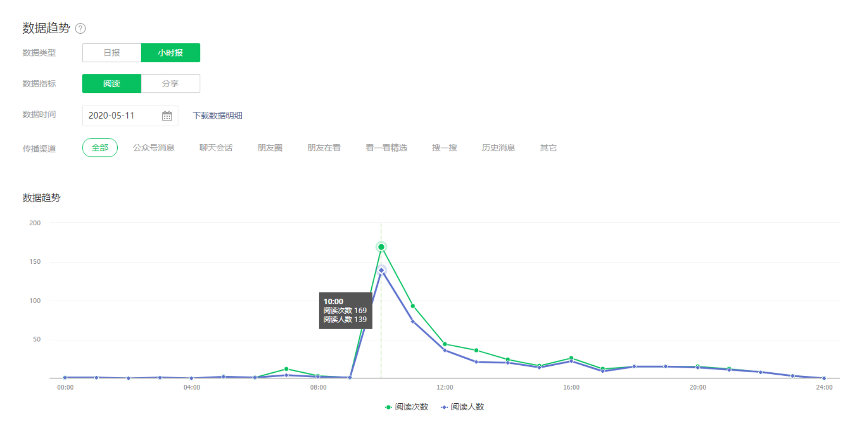Click the green data point at 07:00
868x426 pixels.
tap(286, 369)
